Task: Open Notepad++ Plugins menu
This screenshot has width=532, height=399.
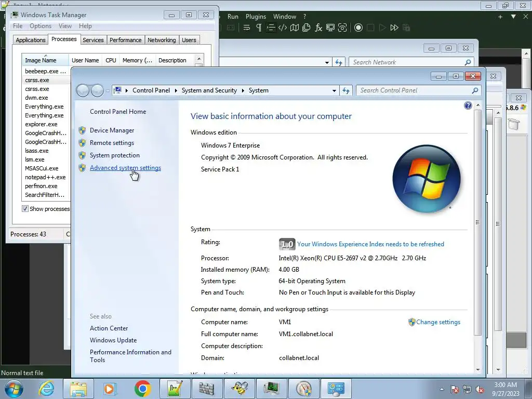Action: tap(256, 17)
